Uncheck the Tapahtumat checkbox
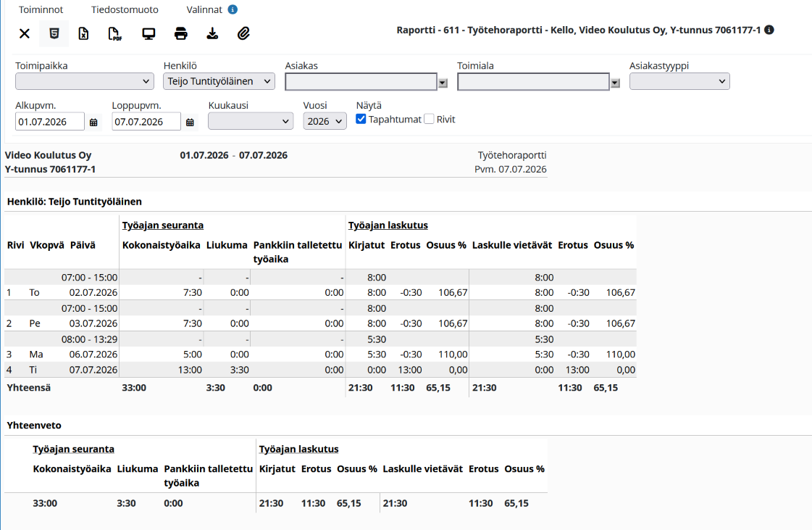The height and width of the screenshot is (530, 812). tap(361, 119)
